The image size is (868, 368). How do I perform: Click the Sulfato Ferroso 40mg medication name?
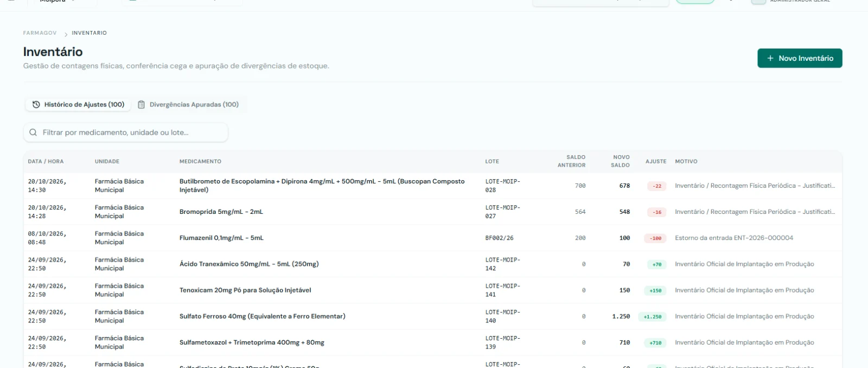click(263, 316)
